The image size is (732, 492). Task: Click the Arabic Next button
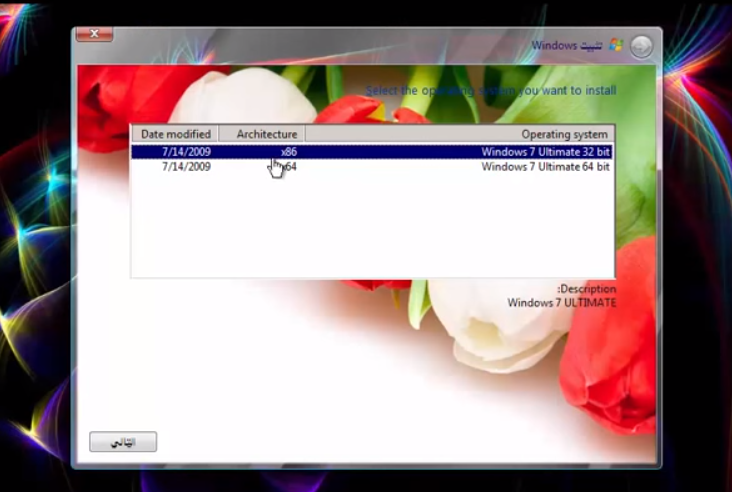123,442
